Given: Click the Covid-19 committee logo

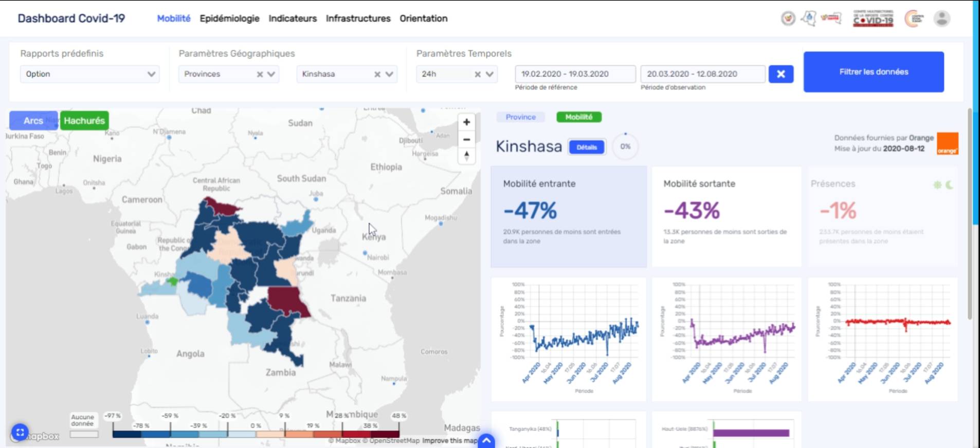Looking at the screenshot, I should click(873, 18).
